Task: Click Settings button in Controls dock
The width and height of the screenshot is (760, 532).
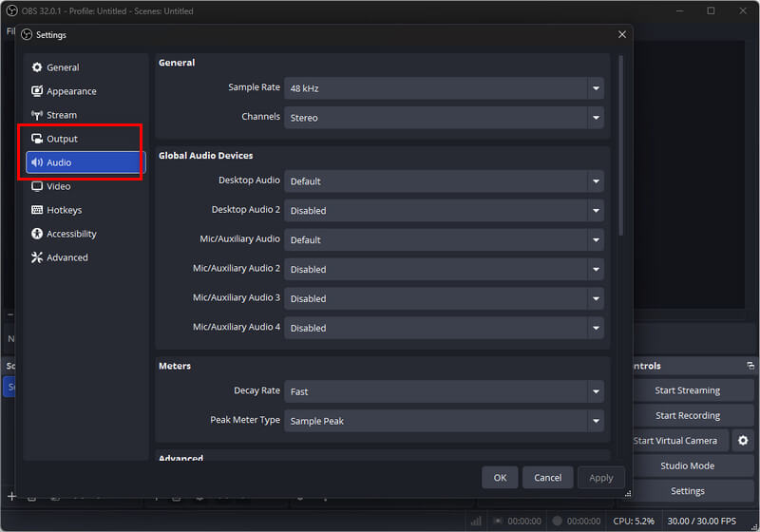Action: (x=693, y=491)
